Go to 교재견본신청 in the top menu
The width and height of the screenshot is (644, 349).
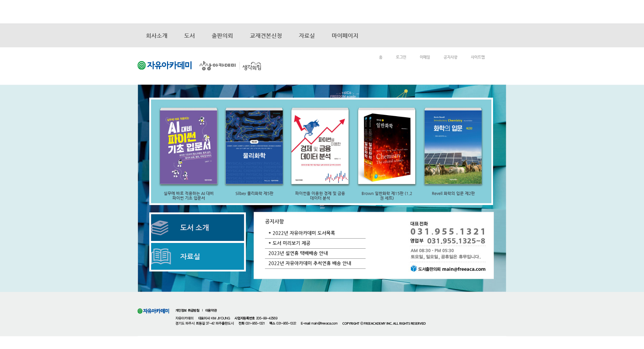[266, 36]
